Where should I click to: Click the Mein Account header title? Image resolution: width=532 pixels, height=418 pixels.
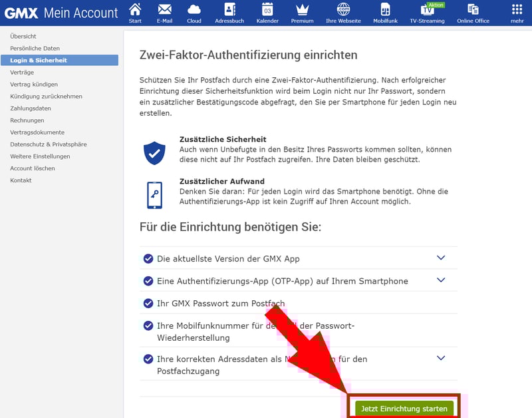(x=80, y=13)
